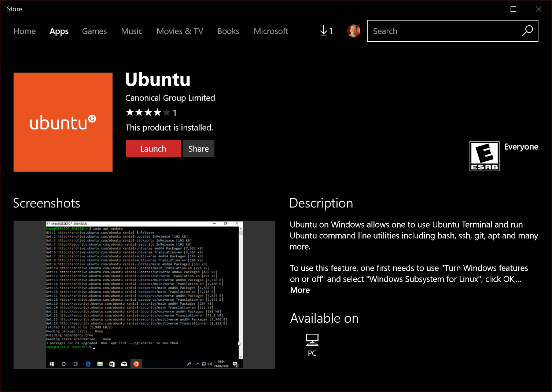Open the Music section
The height and width of the screenshot is (392, 552).
pos(132,31)
